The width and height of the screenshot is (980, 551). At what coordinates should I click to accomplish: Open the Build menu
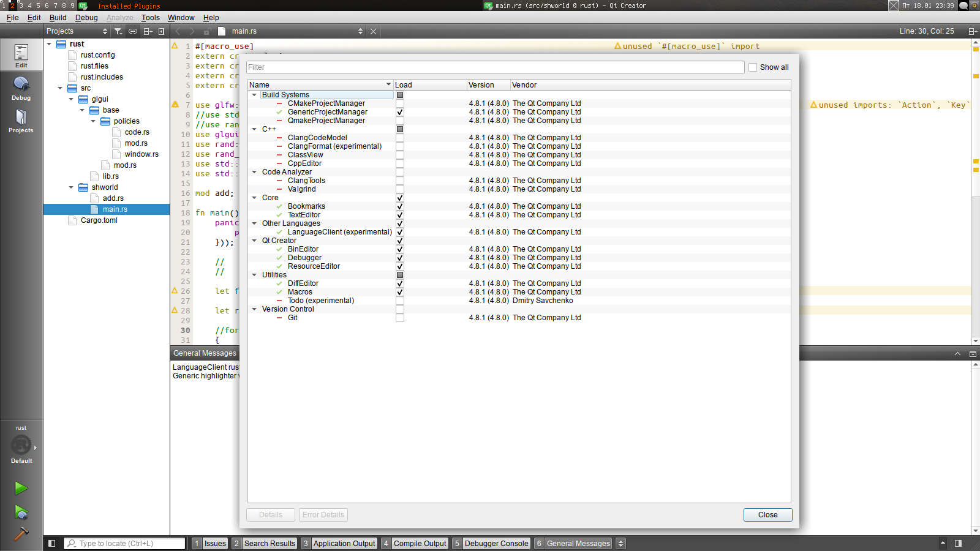pyautogui.click(x=58, y=18)
